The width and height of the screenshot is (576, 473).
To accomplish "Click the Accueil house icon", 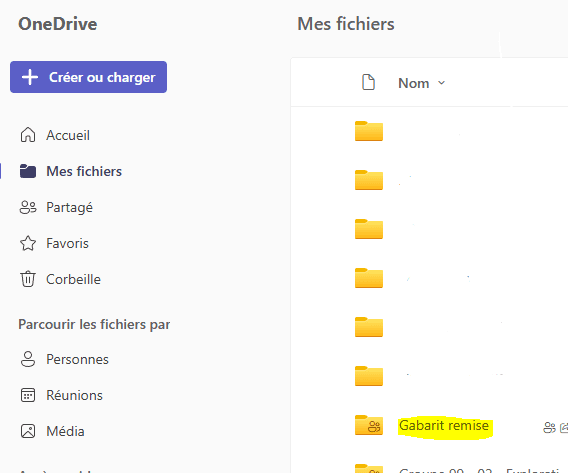I will [x=28, y=135].
